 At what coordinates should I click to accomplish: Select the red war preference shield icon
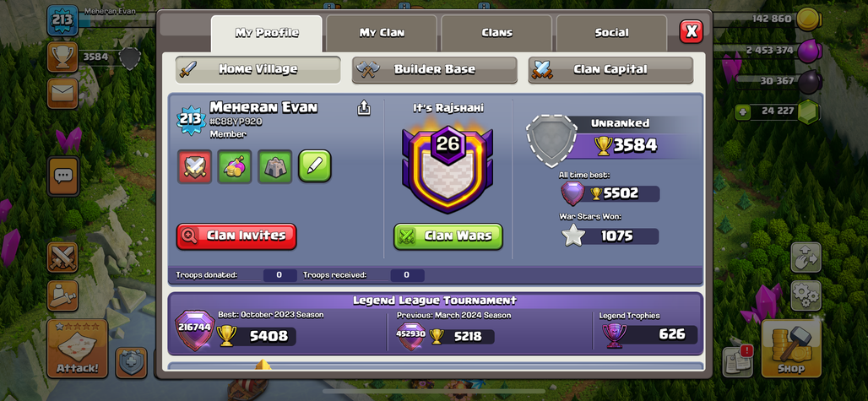194,166
